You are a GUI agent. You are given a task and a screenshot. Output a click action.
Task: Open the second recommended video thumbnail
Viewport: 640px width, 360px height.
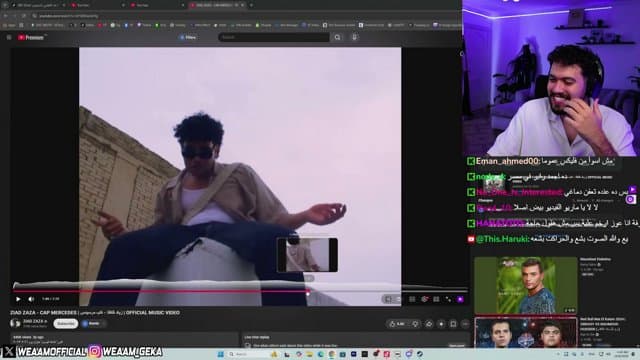(526, 333)
